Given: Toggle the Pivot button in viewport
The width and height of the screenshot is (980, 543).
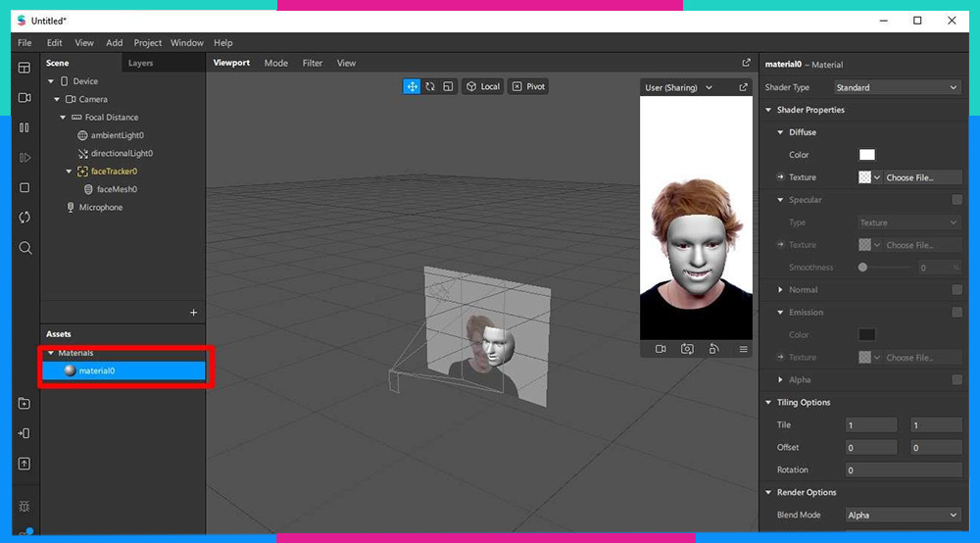Looking at the screenshot, I should pos(528,87).
